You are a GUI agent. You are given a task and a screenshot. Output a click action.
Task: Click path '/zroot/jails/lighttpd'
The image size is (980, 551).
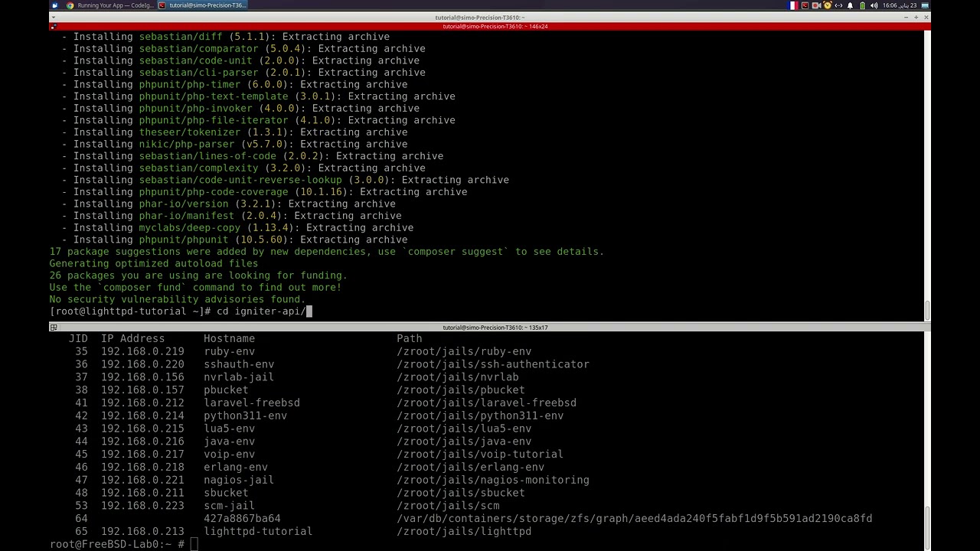click(464, 531)
